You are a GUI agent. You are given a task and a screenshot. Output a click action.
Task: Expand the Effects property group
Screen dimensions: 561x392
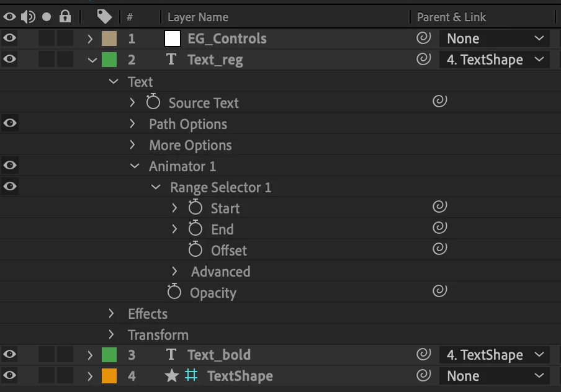[x=112, y=313]
